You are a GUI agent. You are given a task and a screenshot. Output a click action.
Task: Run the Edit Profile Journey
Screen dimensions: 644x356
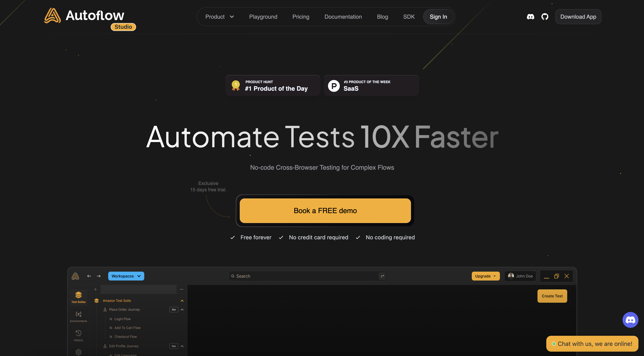(x=174, y=346)
